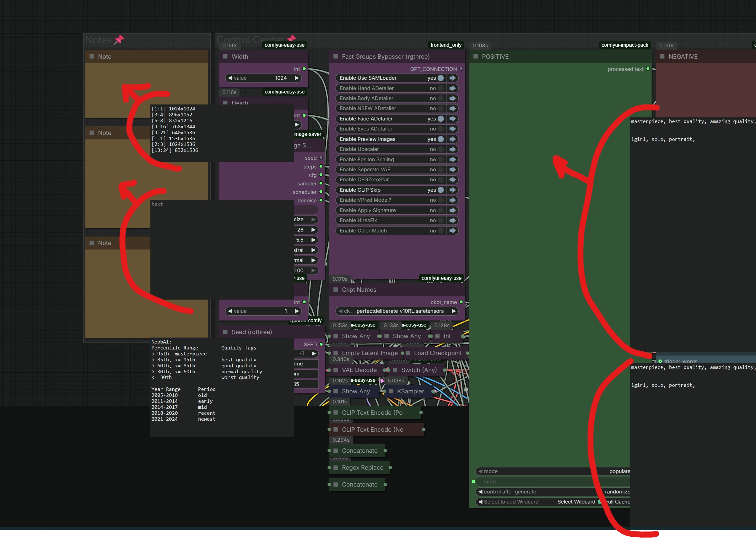Click arrow icon next to Enable Use SAMLoader
The width and height of the screenshot is (756, 538).
click(x=452, y=78)
